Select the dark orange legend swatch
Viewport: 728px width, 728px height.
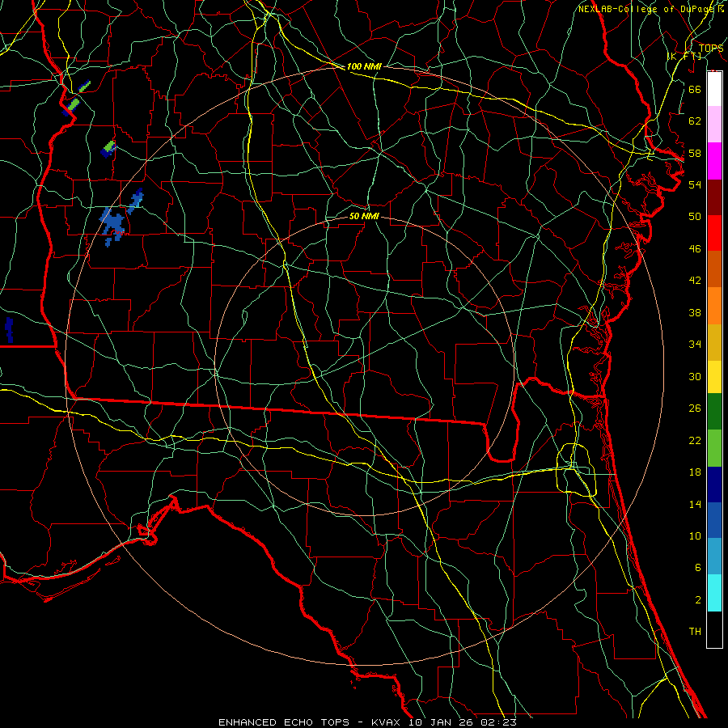(714, 269)
